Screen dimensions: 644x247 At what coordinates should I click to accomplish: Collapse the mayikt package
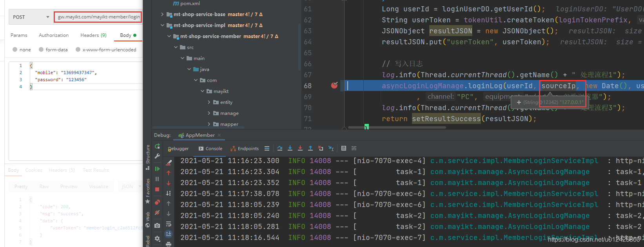tap(203, 91)
